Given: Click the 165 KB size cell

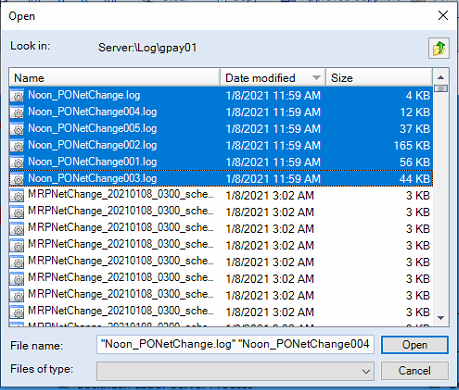Looking at the screenshot, I should click(412, 145).
